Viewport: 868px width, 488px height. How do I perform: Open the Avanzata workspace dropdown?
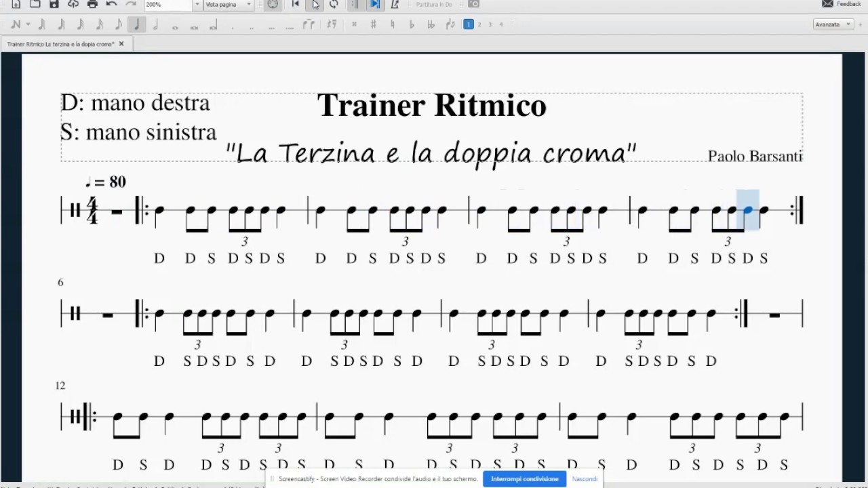[833, 24]
